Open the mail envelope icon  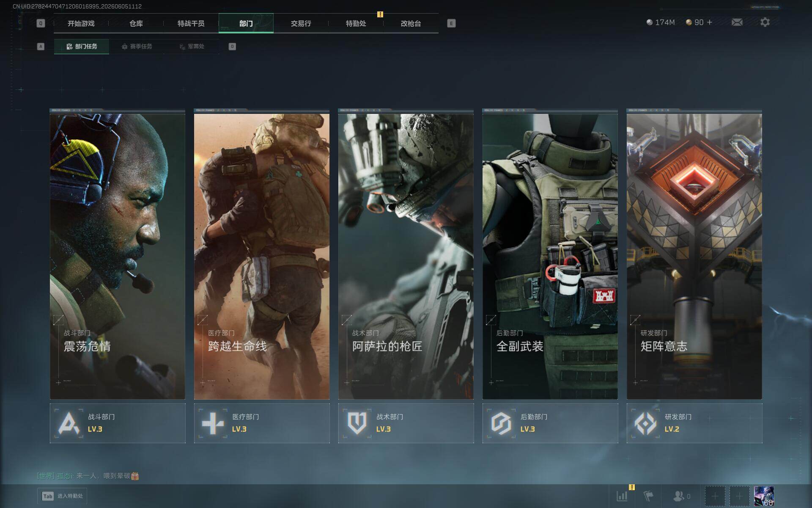737,22
